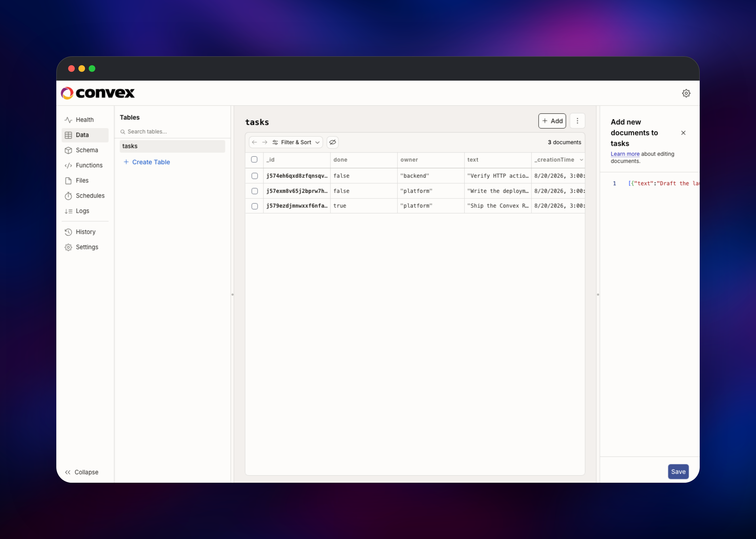View the Logs page
756x539 pixels.
(x=85, y=211)
